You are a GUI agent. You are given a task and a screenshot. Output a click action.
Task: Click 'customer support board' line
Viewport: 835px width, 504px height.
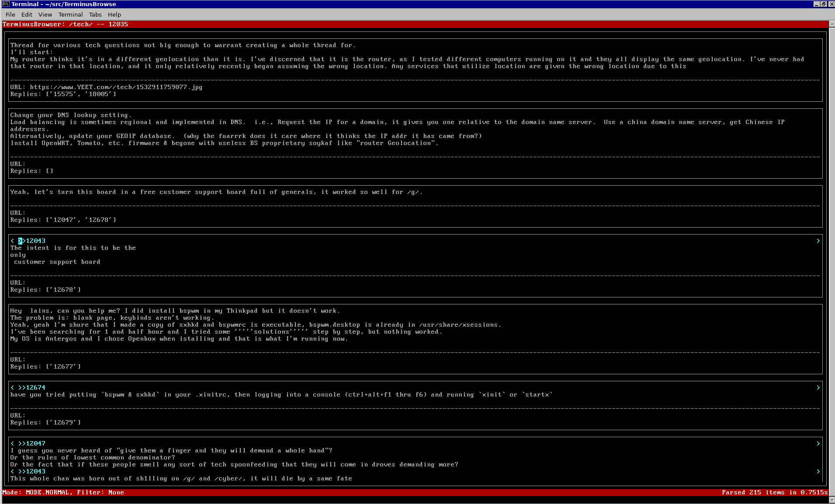click(x=57, y=262)
